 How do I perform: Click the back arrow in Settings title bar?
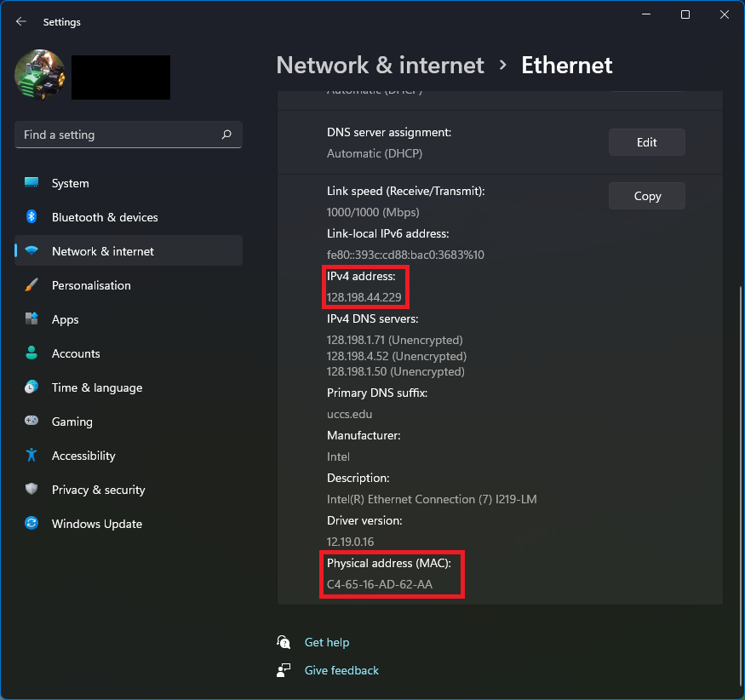point(21,21)
